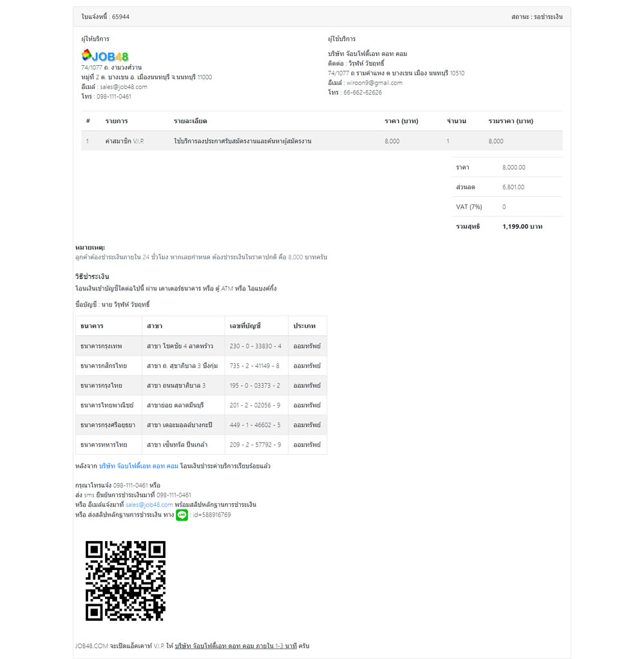
Task: Click the ธนาคารทหารไทย bank name cell
Action: tap(104, 444)
